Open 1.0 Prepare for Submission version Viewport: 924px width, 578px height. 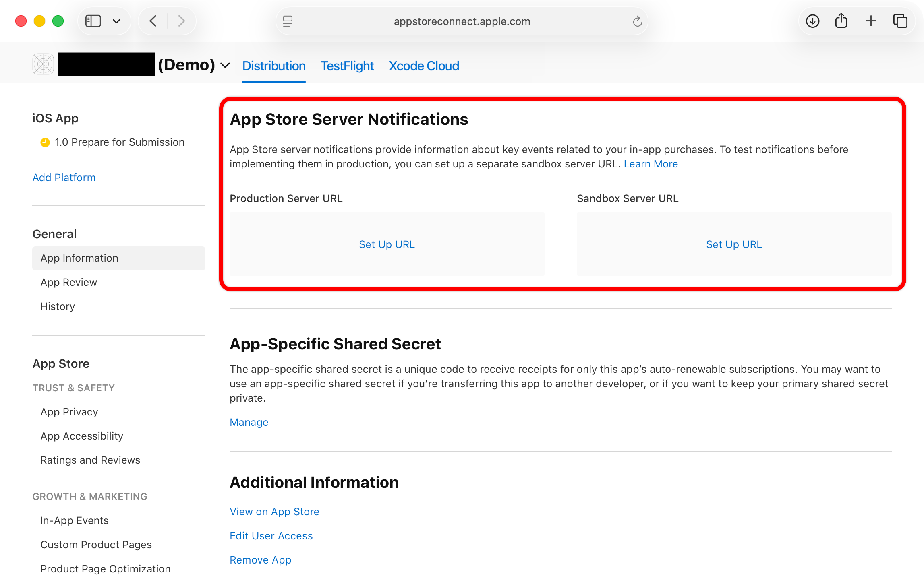click(x=119, y=142)
